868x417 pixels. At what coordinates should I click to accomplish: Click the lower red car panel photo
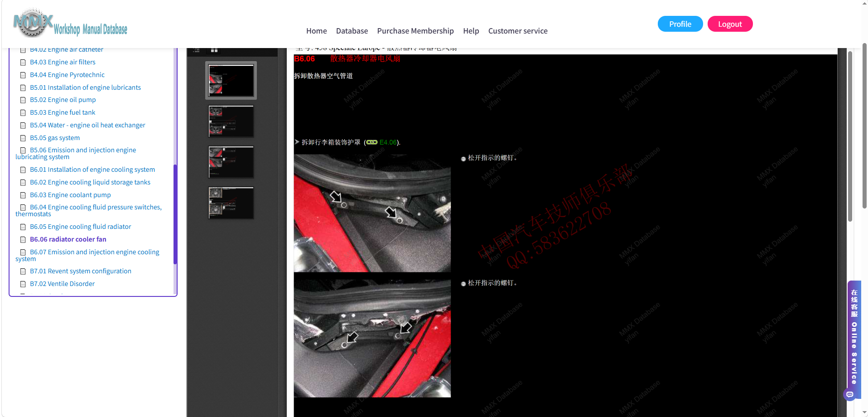(x=372, y=338)
